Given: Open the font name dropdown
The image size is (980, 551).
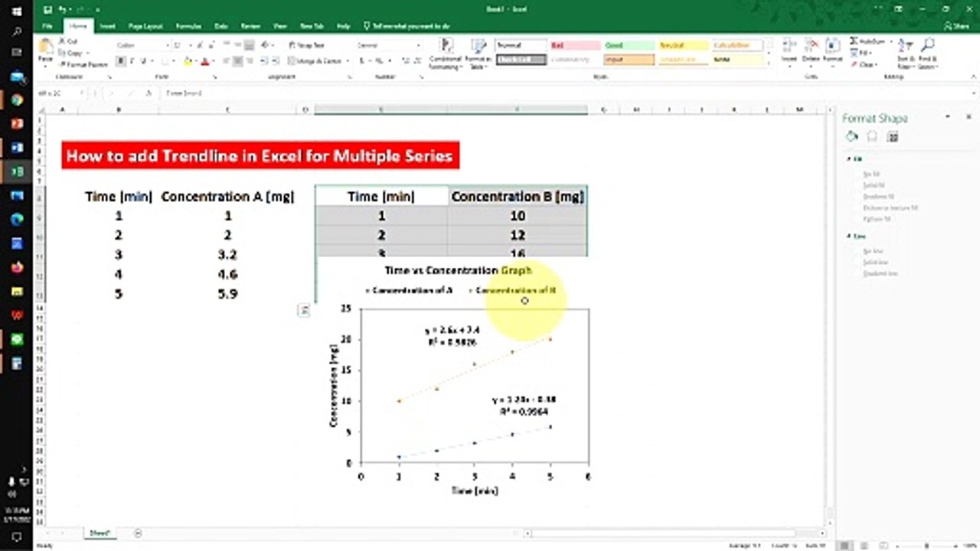Looking at the screenshot, I should point(167,45).
